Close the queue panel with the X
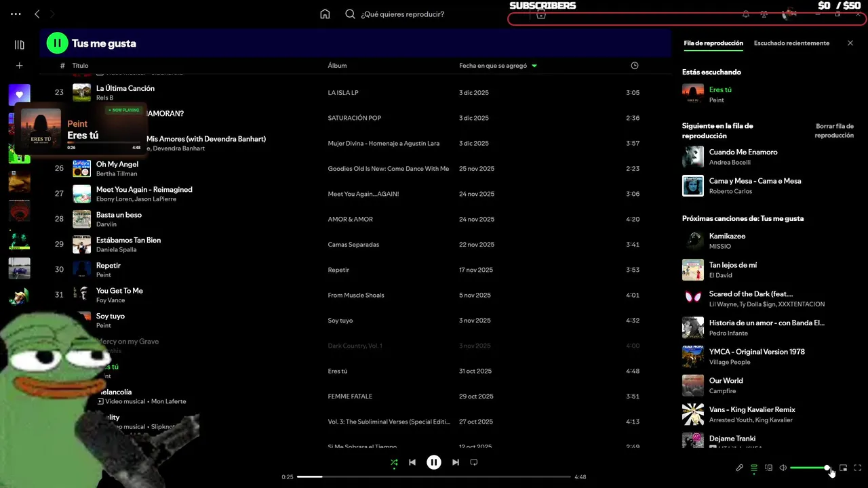 click(850, 43)
